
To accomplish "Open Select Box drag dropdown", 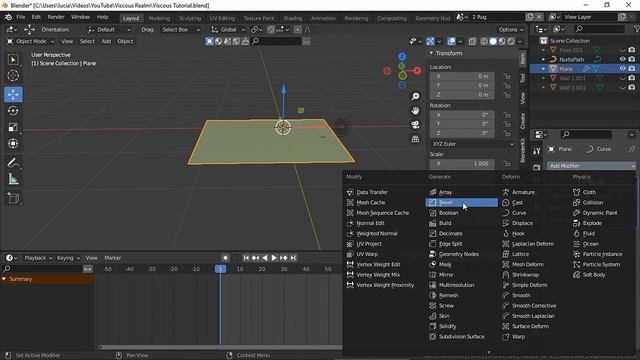I will click(x=180, y=29).
